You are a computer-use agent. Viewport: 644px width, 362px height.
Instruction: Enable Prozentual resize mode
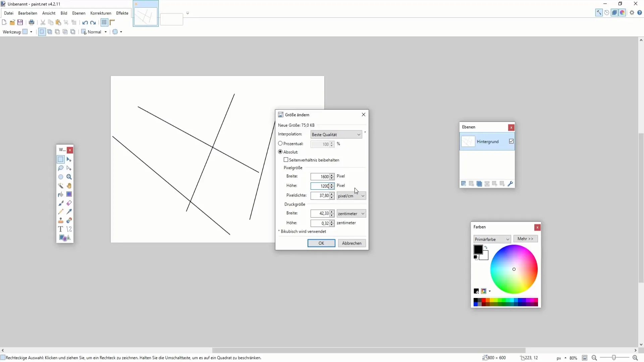tap(280, 144)
